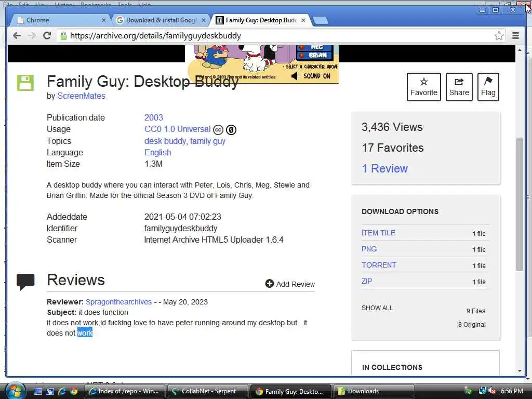The height and width of the screenshot is (399, 532).
Task: Download the ZIP file
Action: 367,281
